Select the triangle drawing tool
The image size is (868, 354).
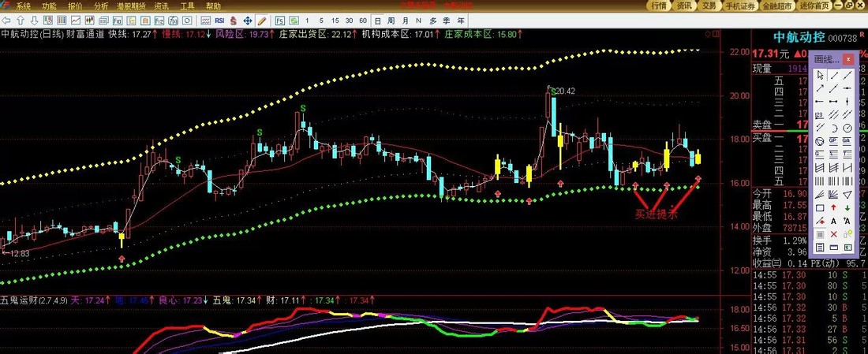click(847, 194)
